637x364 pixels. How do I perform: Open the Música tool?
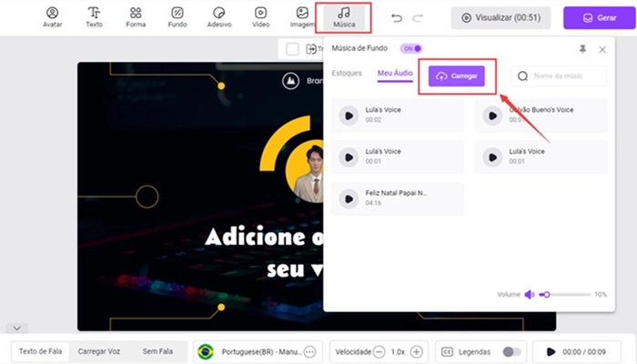coord(344,17)
